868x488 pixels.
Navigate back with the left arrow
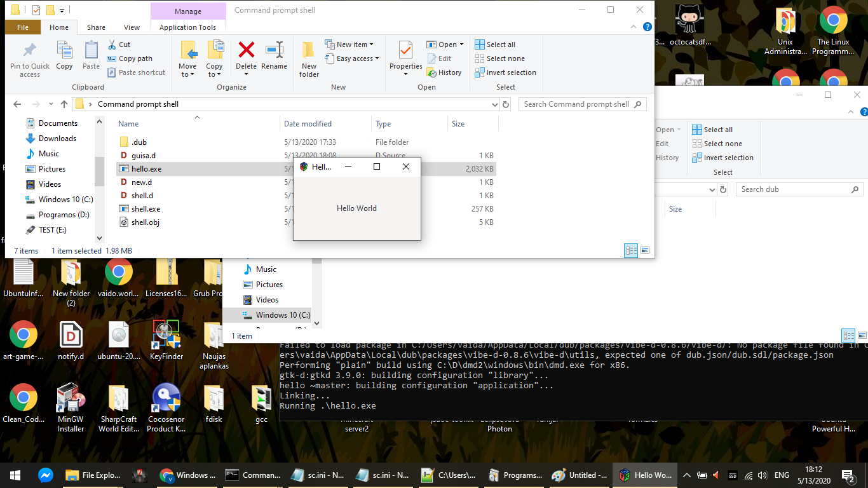pyautogui.click(x=17, y=104)
